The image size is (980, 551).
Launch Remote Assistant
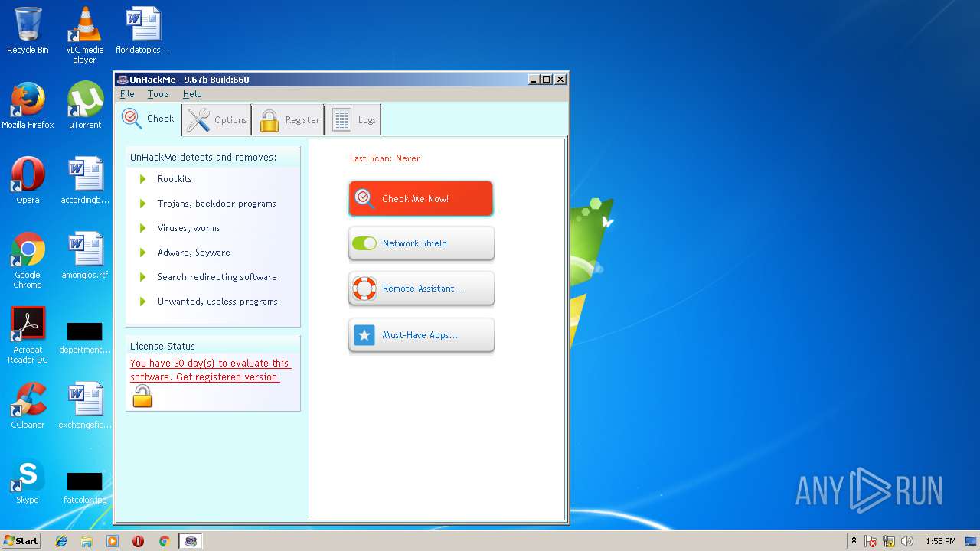tap(421, 289)
